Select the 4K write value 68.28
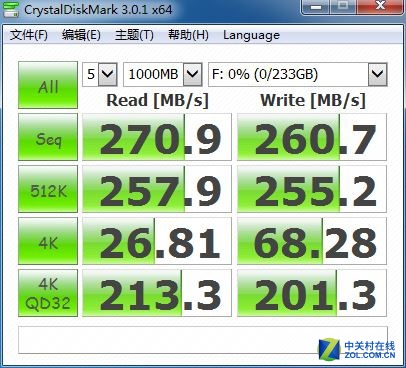 coord(312,241)
